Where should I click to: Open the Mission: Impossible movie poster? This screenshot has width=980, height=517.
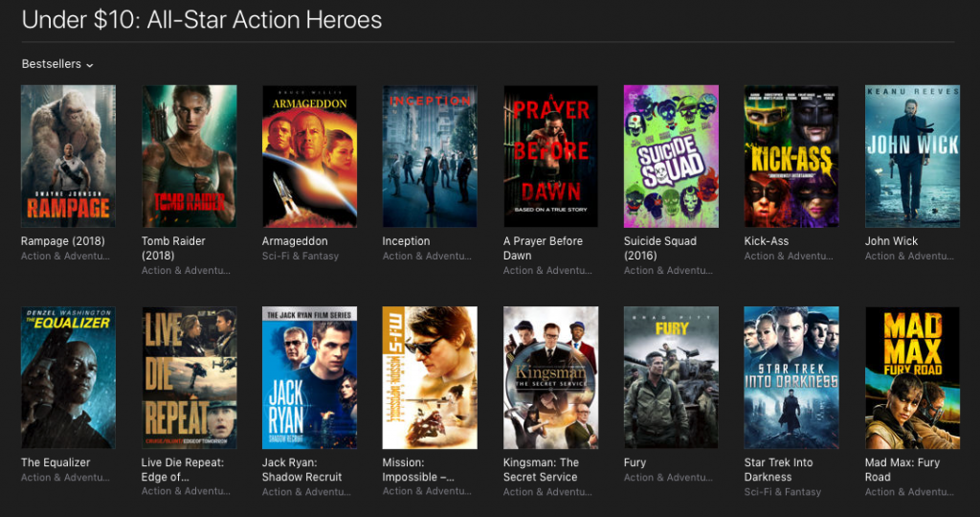point(430,377)
